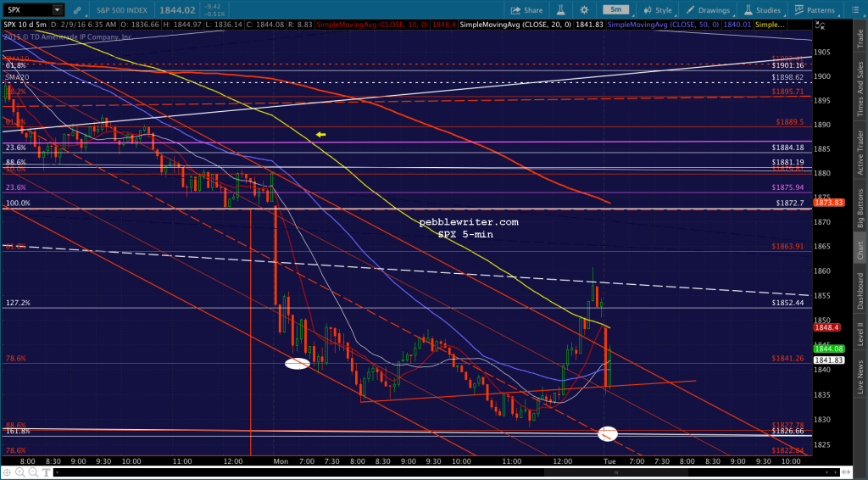Click the Tue date label on time axis
This screenshot has height=480, width=868.
pyautogui.click(x=609, y=461)
